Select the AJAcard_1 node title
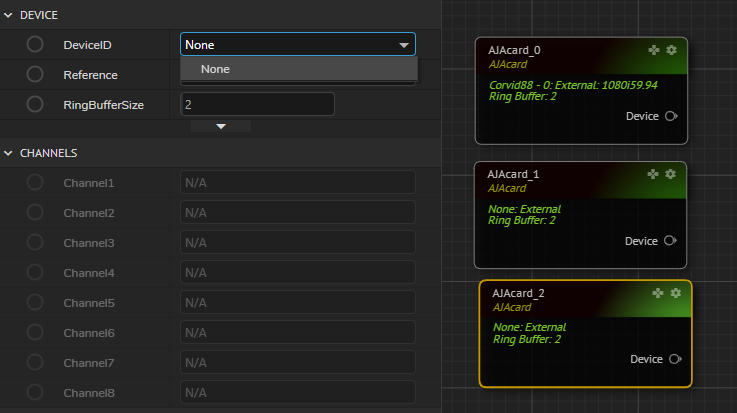Screen dimensions: 737x413 pyautogui.click(x=513, y=174)
